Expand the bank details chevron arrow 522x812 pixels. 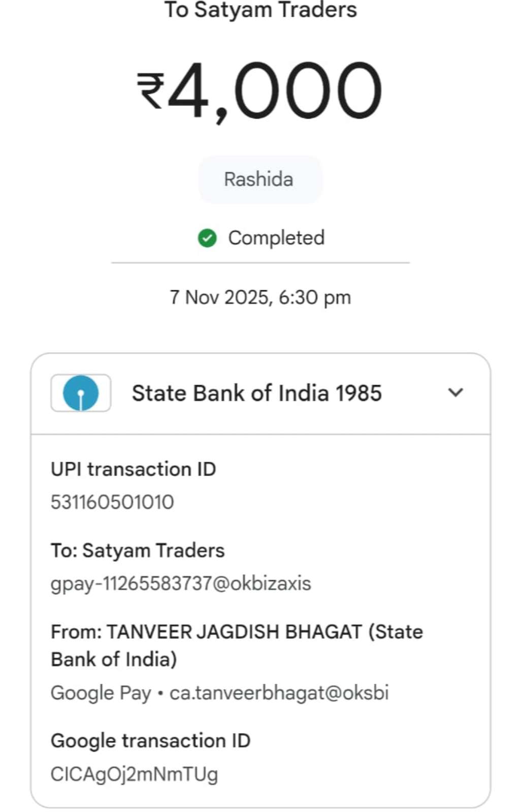[x=455, y=392]
